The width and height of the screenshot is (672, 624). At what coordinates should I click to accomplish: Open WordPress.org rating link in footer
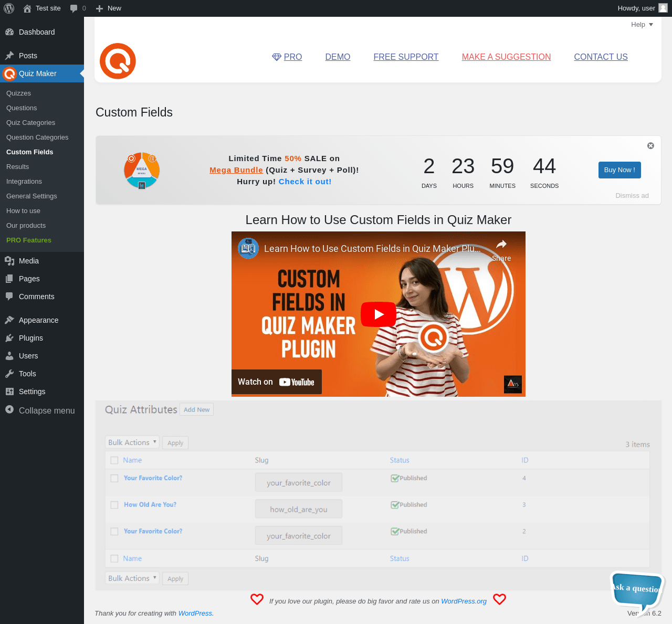(464, 601)
